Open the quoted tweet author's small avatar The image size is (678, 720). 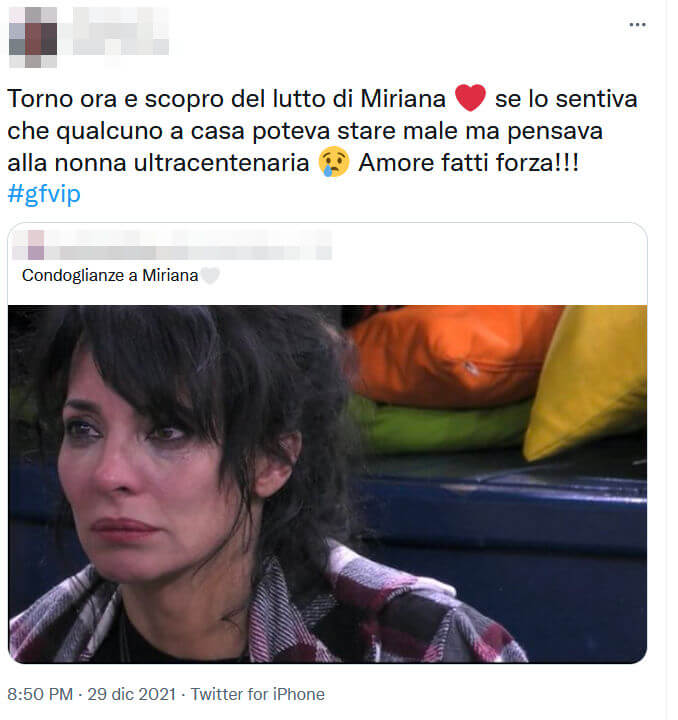pos(36,245)
